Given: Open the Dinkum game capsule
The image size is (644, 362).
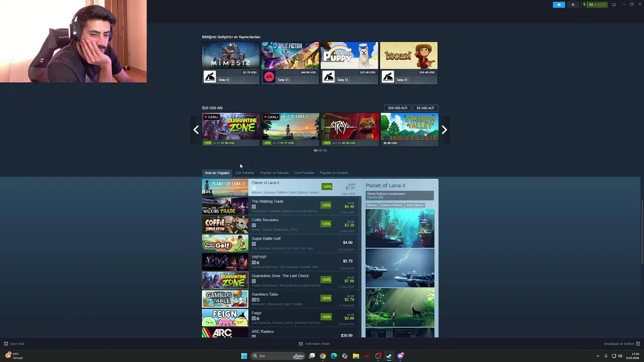Looking at the screenshot, I should pos(409,55).
